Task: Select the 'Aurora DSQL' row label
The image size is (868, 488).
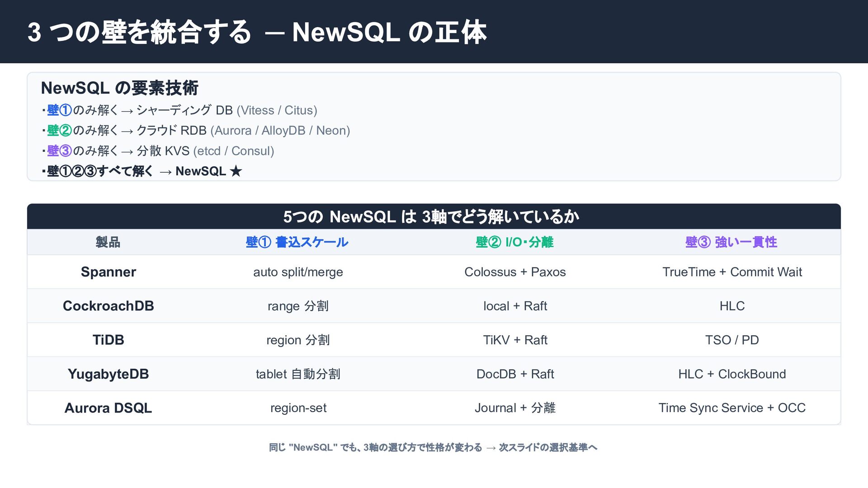Action: point(108,408)
